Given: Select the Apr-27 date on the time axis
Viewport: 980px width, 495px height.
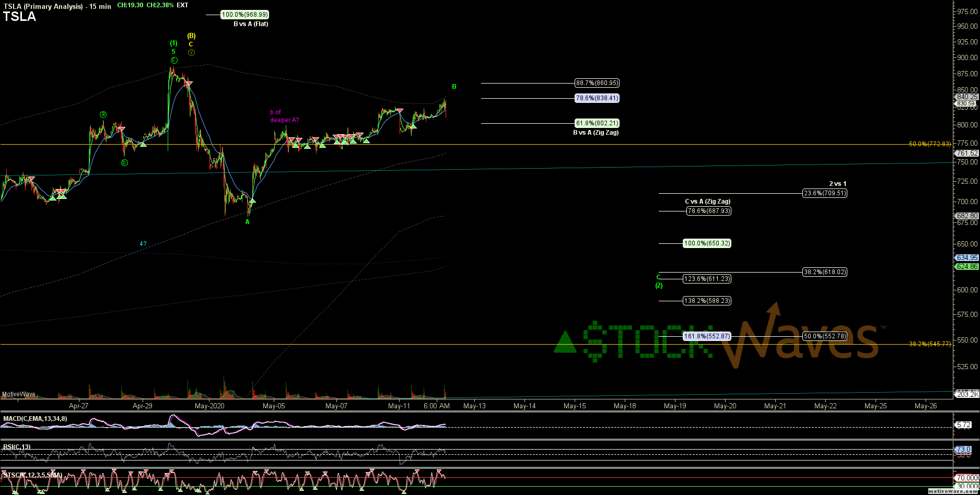Looking at the screenshot, I should (x=79, y=406).
